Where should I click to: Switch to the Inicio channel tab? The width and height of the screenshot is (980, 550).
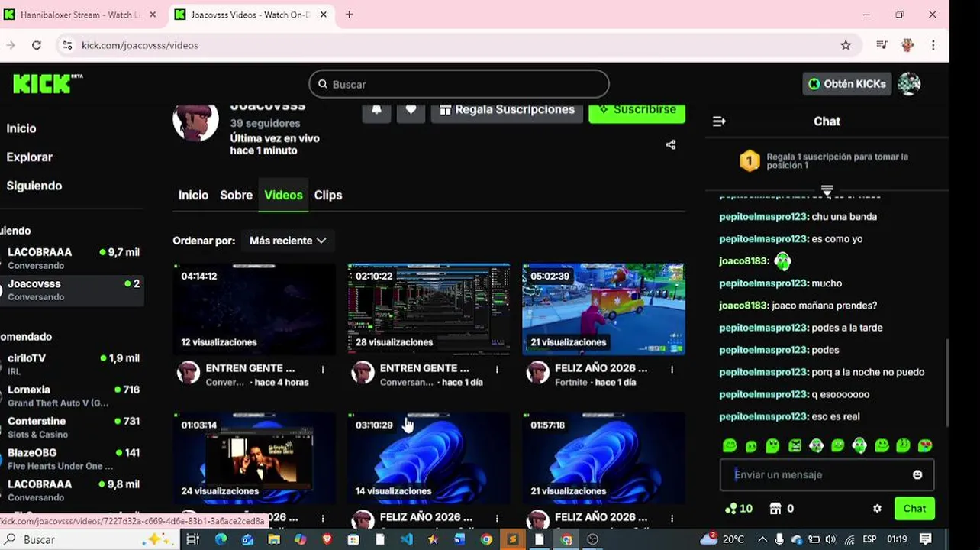pos(193,196)
